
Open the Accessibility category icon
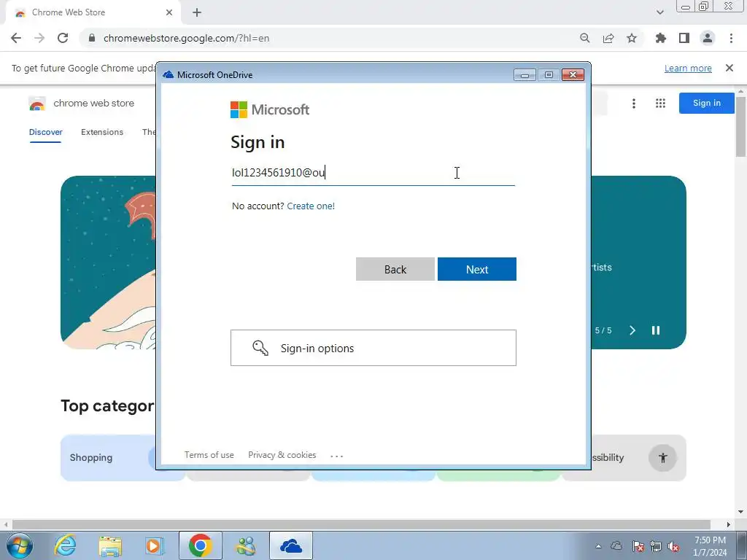[662, 458]
